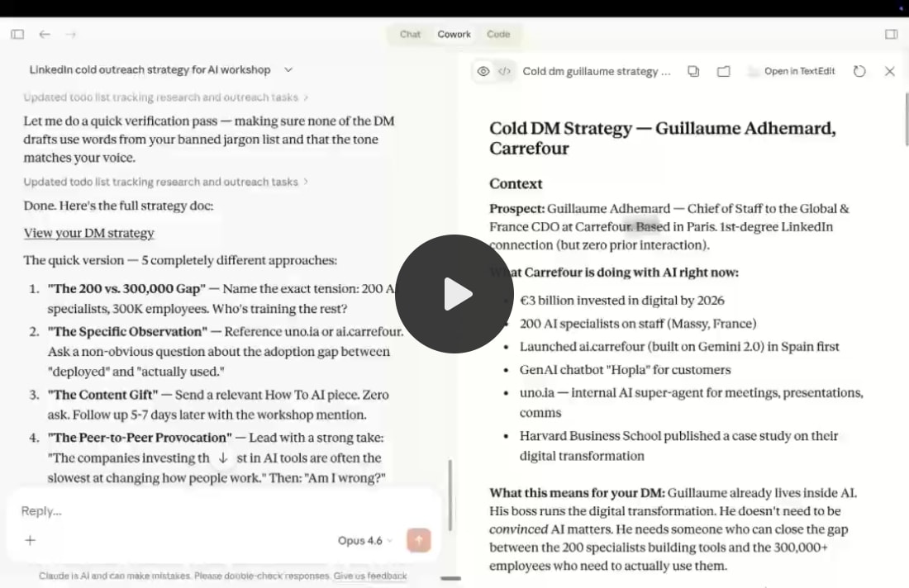Viewport: 909px width, 588px height.
Task: Expand second Updated todo list entry
Action: [165, 182]
